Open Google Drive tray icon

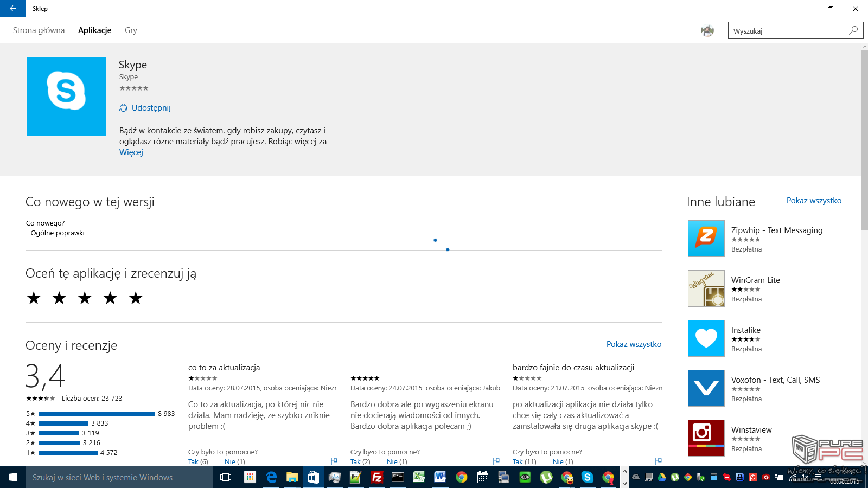point(662,477)
